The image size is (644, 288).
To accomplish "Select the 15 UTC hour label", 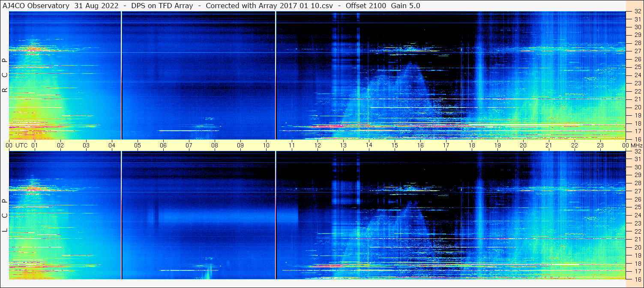I will (395, 145).
